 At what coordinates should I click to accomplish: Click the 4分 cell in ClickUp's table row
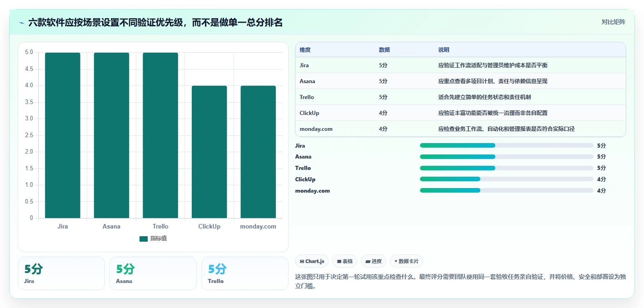tap(383, 113)
